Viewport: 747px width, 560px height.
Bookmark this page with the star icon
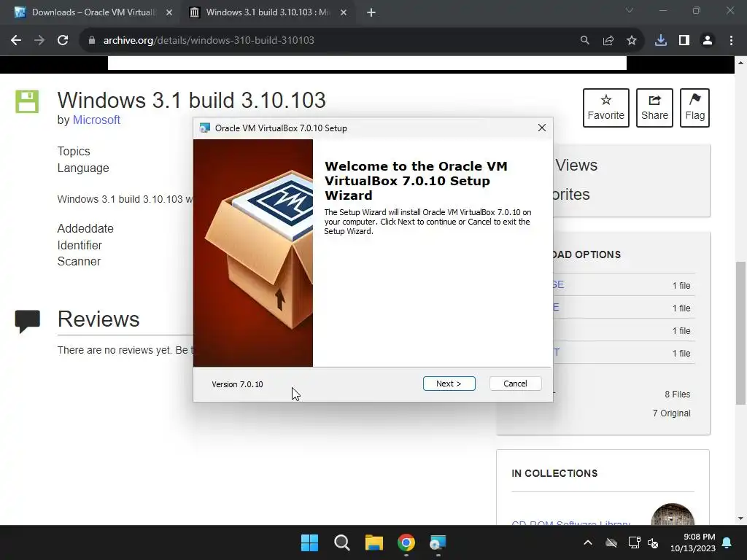click(632, 41)
